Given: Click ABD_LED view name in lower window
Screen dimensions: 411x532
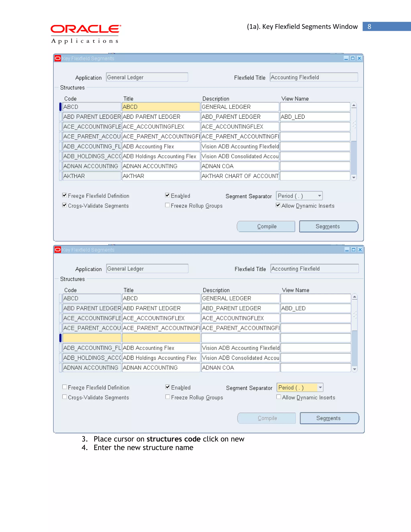Looking at the screenshot, I should [316, 308].
